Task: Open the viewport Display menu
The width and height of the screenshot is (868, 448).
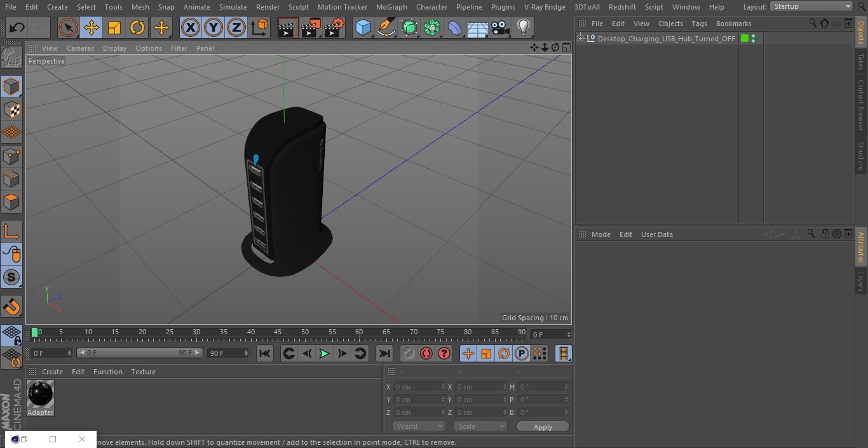Action: tap(114, 48)
